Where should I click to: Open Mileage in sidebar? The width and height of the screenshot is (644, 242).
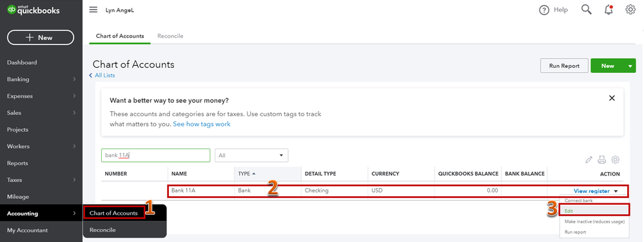point(18,197)
